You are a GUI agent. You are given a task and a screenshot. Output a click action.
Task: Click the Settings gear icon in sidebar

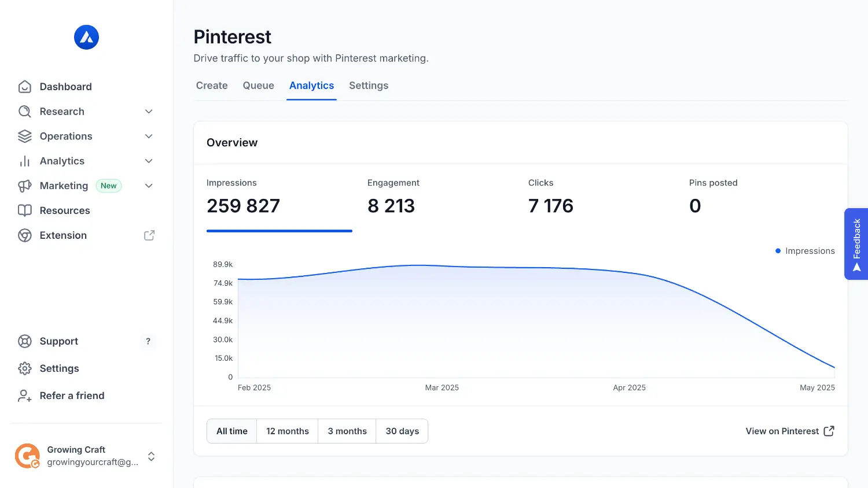pos(24,368)
